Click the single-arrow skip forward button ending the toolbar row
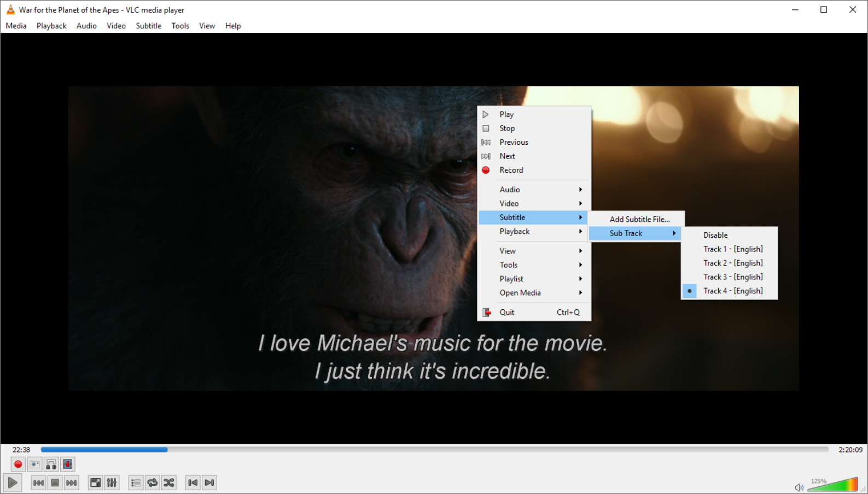 tap(209, 483)
